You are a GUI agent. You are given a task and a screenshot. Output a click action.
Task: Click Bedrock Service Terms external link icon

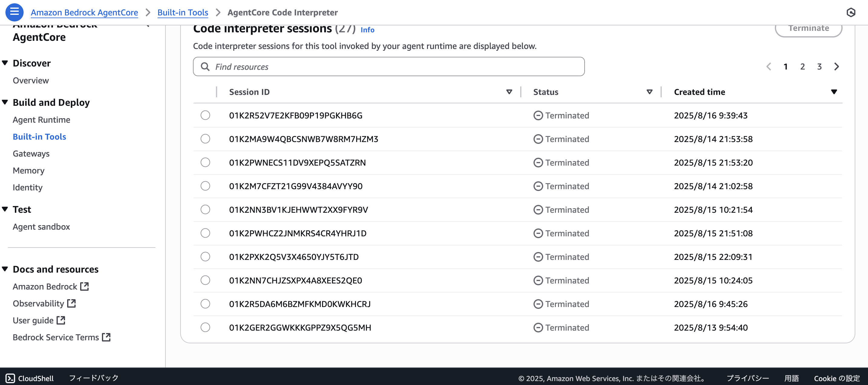(x=106, y=337)
